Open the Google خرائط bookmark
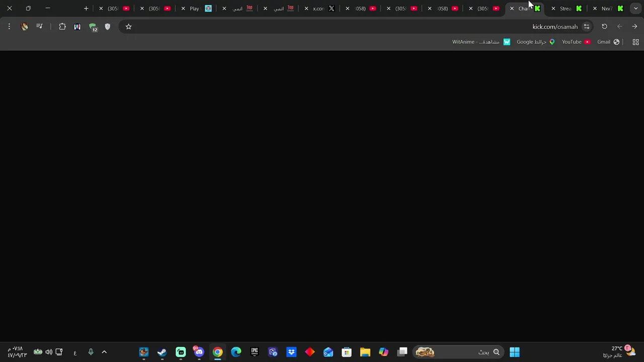 click(536, 42)
